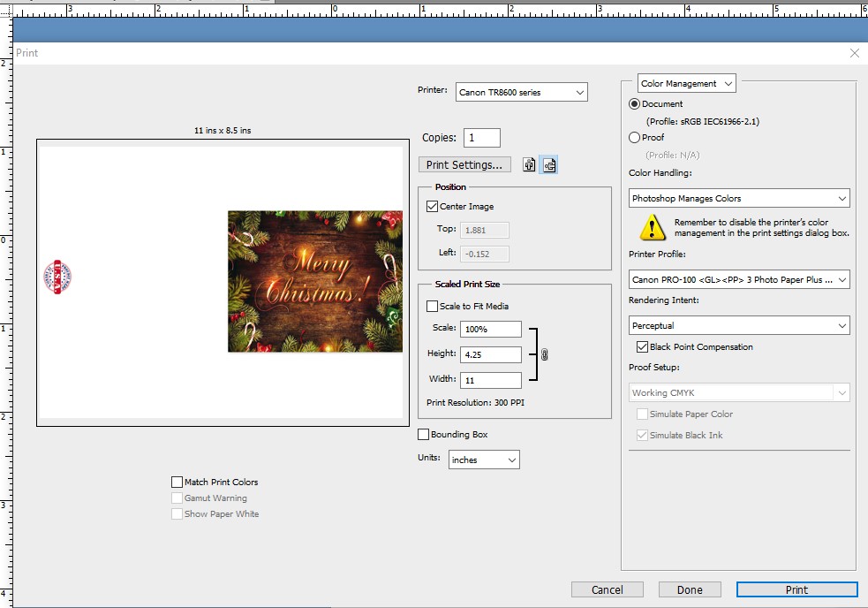Viewport: 868px width, 608px height.
Task: Click the Copies input field
Action: (482, 138)
